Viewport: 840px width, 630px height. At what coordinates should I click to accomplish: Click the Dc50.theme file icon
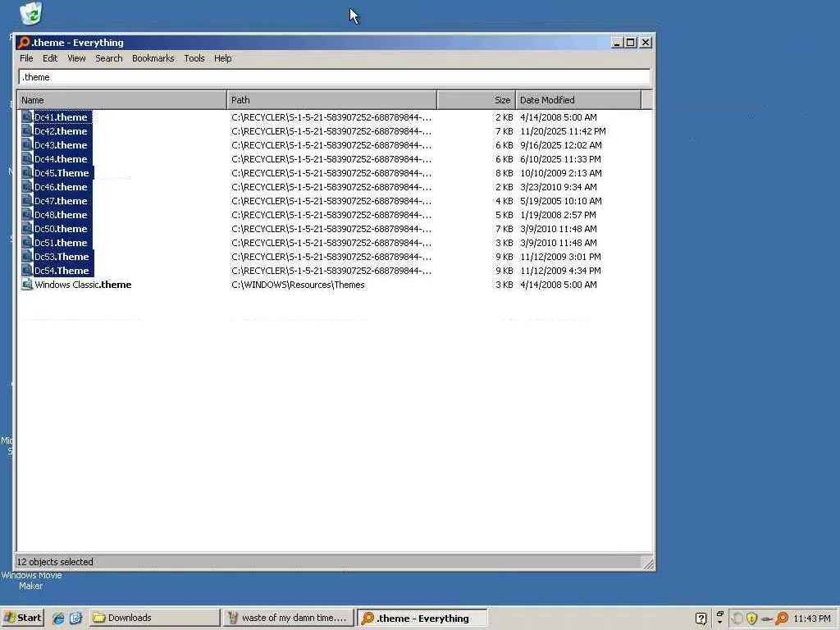(x=27, y=228)
